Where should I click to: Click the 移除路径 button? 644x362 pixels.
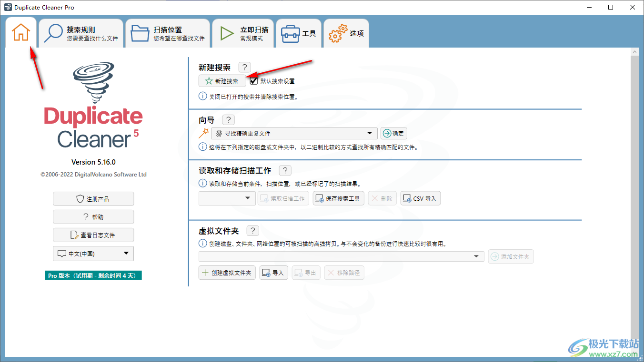tap(344, 273)
